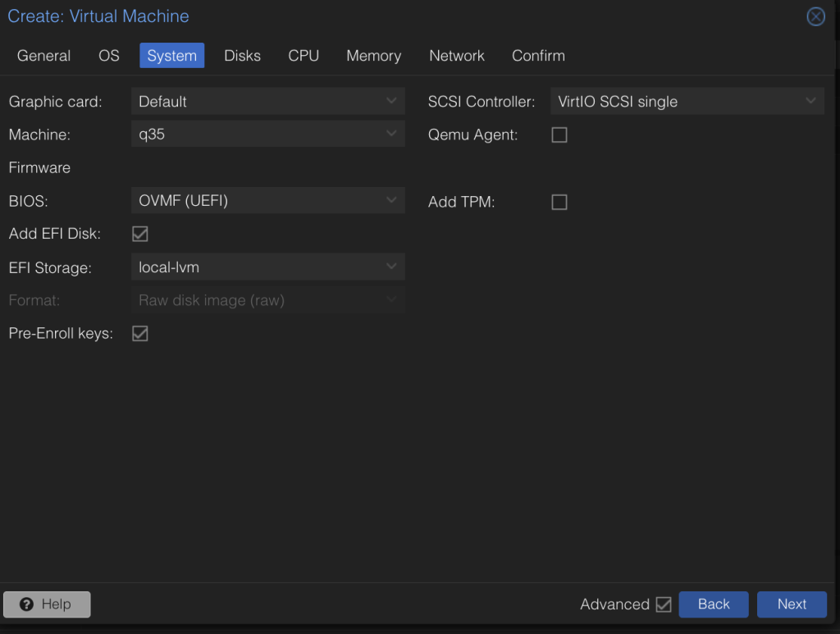This screenshot has height=634, width=840.
Task: Close the Create Virtual Machine dialog
Action: point(815,16)
